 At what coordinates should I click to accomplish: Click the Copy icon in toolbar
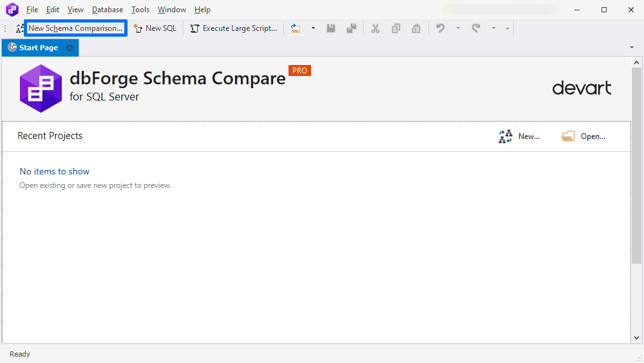pos(396,28)
